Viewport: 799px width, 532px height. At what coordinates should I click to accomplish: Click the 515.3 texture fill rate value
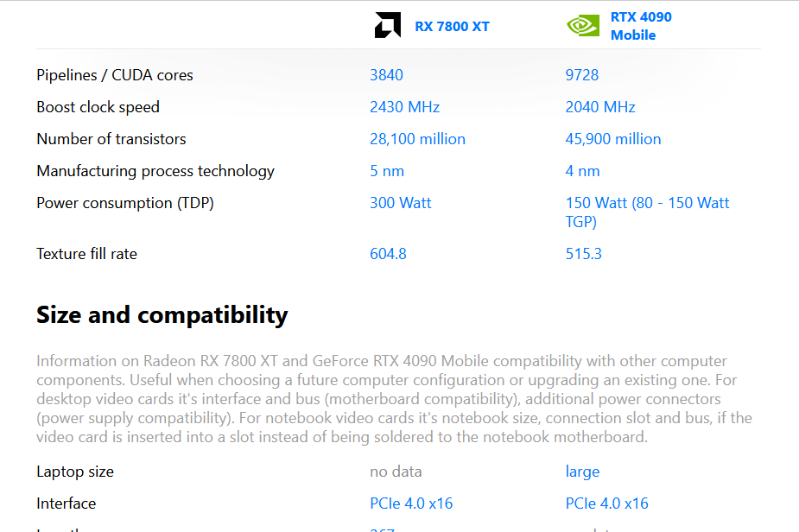[583, 254]
